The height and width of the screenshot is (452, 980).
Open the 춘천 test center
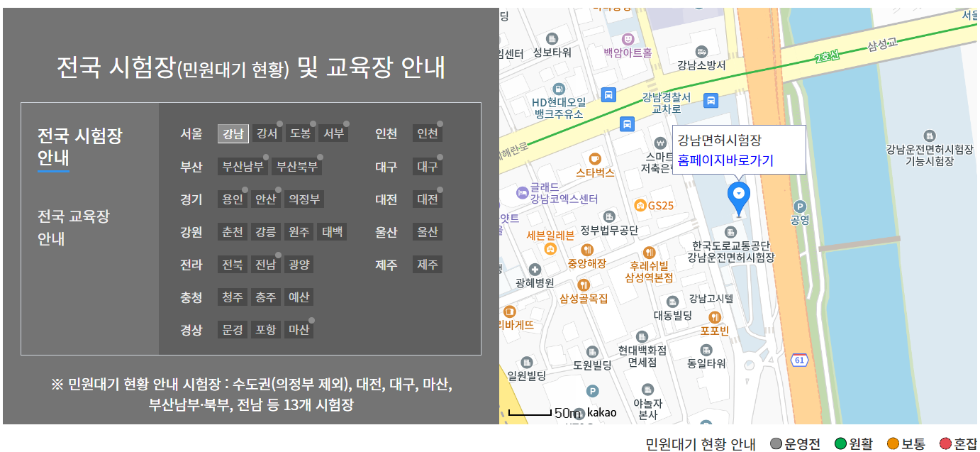point(233,232)
